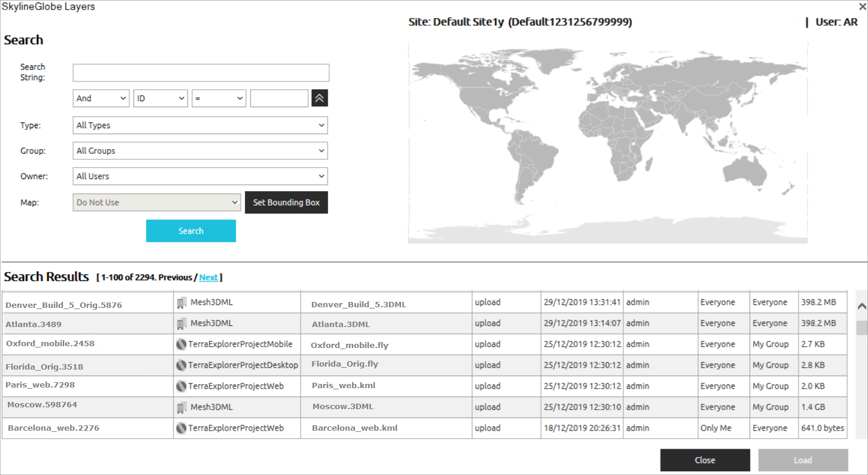Go to the Next page of search results
The width and height of the screenshot is (868, 475).
tap(209, 277)
